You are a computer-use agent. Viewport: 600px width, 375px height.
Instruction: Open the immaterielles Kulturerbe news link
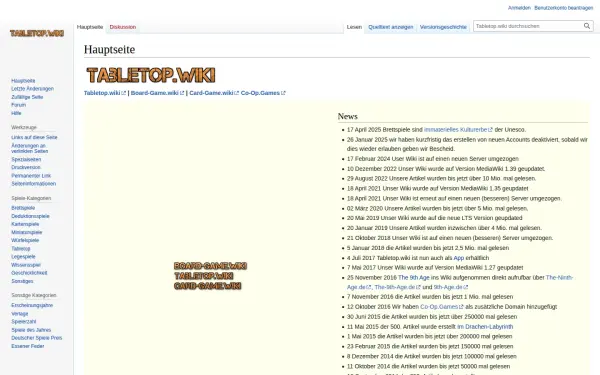(458, 130)
